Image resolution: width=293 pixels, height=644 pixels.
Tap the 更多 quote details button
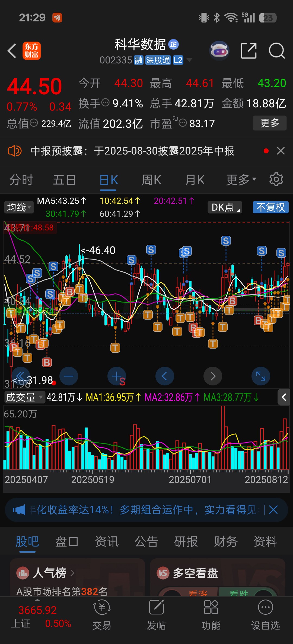270,123
